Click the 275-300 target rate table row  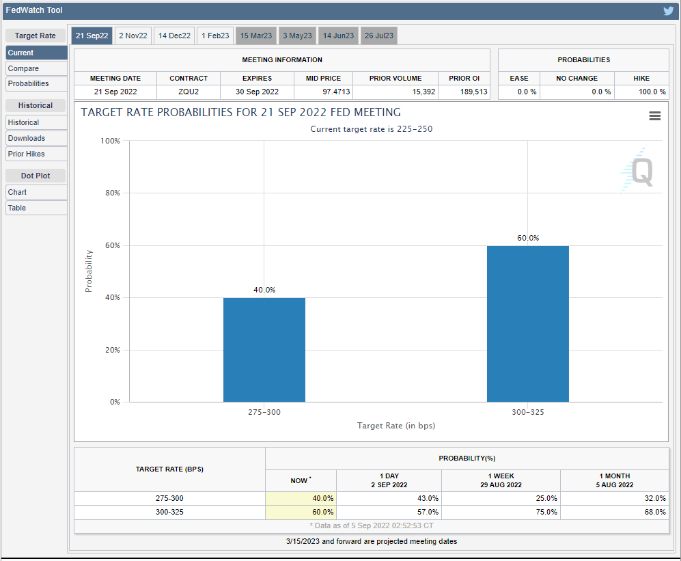point(371,498)
